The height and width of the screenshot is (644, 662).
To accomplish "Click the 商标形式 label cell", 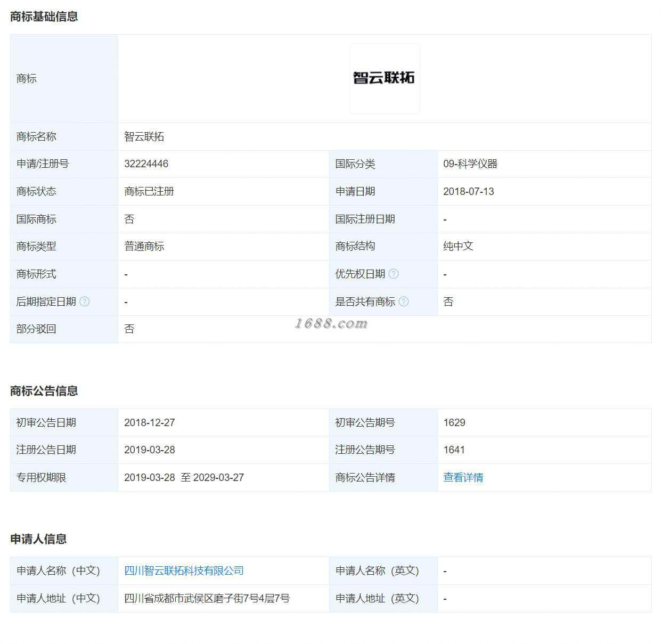I will click(64, 274).
